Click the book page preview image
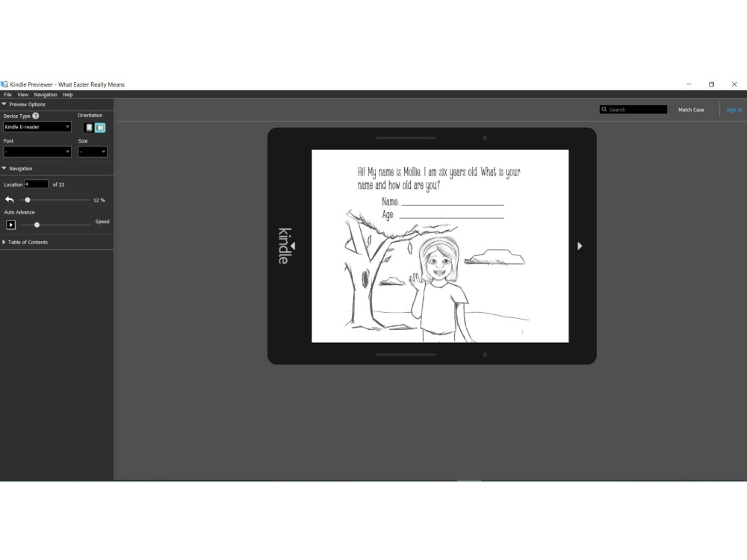Viewport: 747px width, 560px height. pos(440,246)
